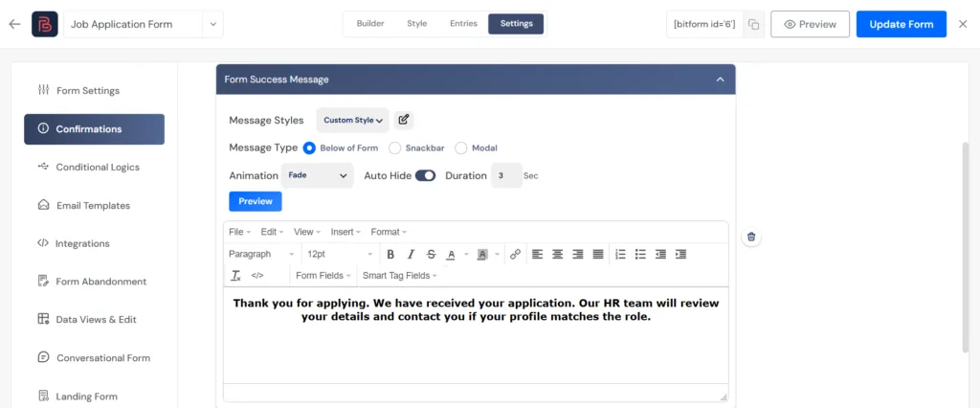Click blue Preview button under Animation

[256, 201]
